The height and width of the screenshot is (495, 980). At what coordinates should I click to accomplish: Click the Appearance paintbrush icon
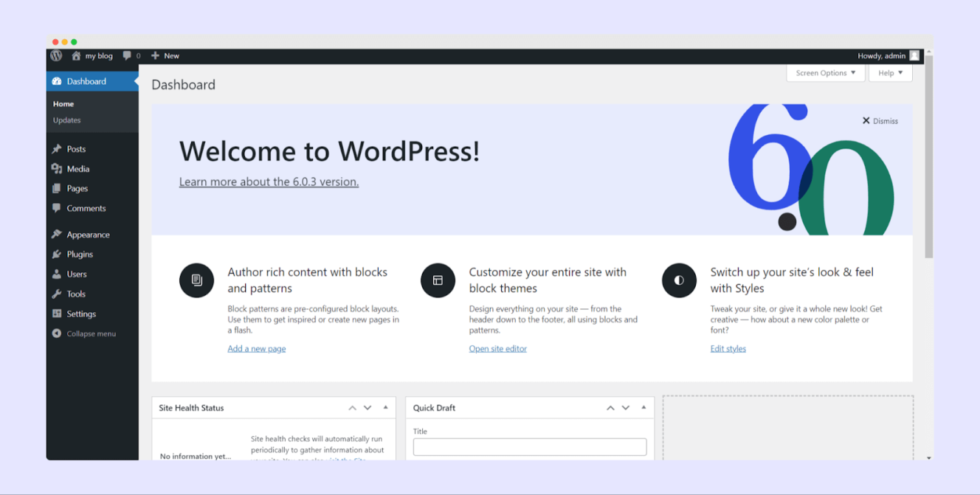57,235
